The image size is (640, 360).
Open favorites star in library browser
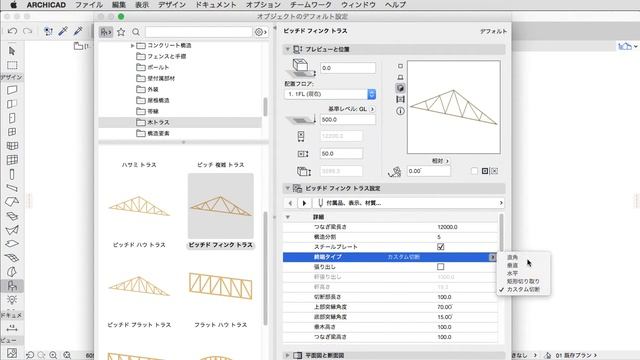[121, 32]
